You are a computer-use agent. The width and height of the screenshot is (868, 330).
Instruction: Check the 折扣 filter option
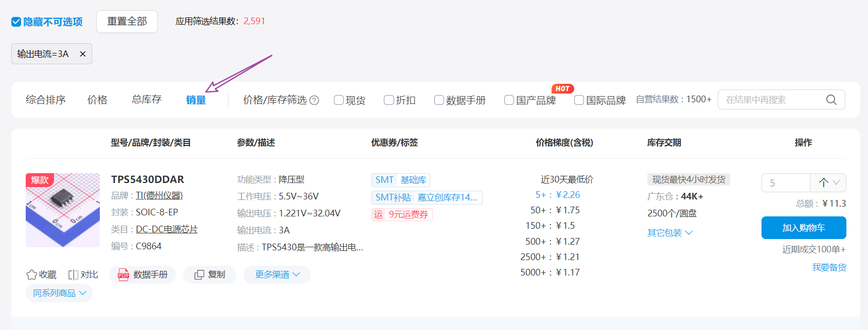coord(389,100)
